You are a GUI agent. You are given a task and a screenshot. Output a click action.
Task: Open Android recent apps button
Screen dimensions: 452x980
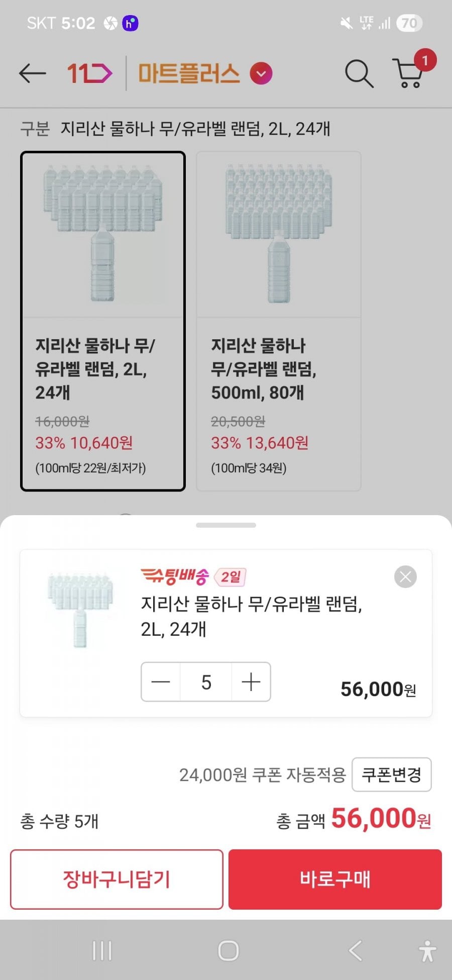click(x=102, y=950)
